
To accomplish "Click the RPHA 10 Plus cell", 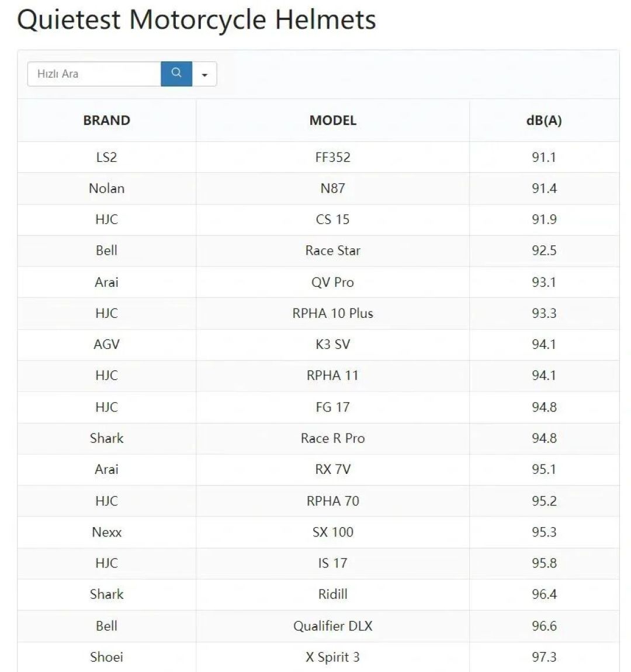I will 333,313.
